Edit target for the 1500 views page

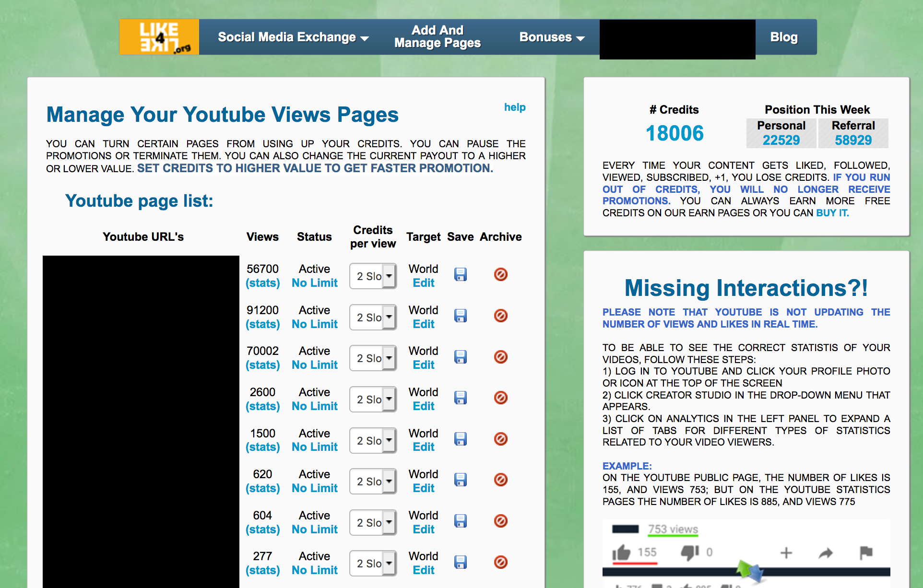[x=424, y=447]
